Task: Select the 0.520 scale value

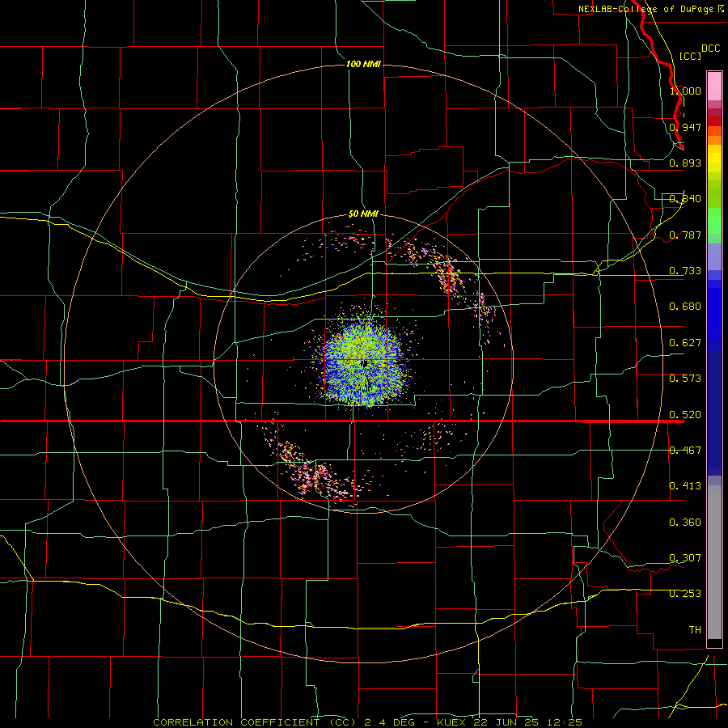Action: click(x=685, y=415)
